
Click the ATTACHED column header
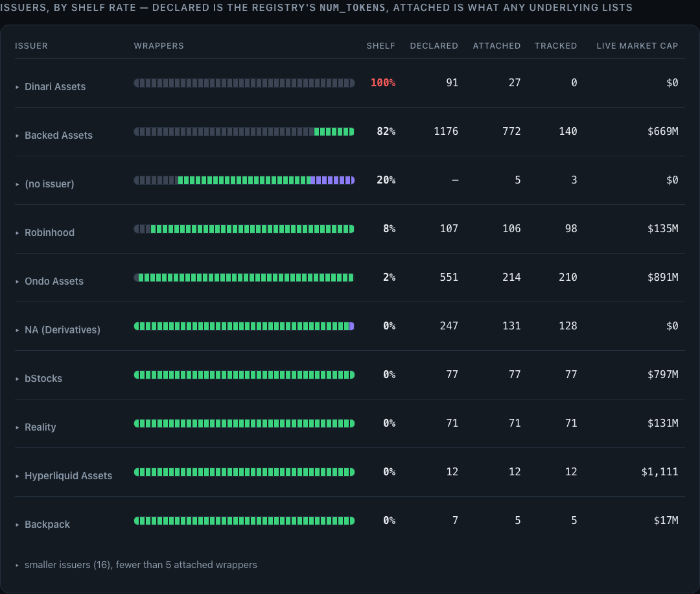point(496,46)
